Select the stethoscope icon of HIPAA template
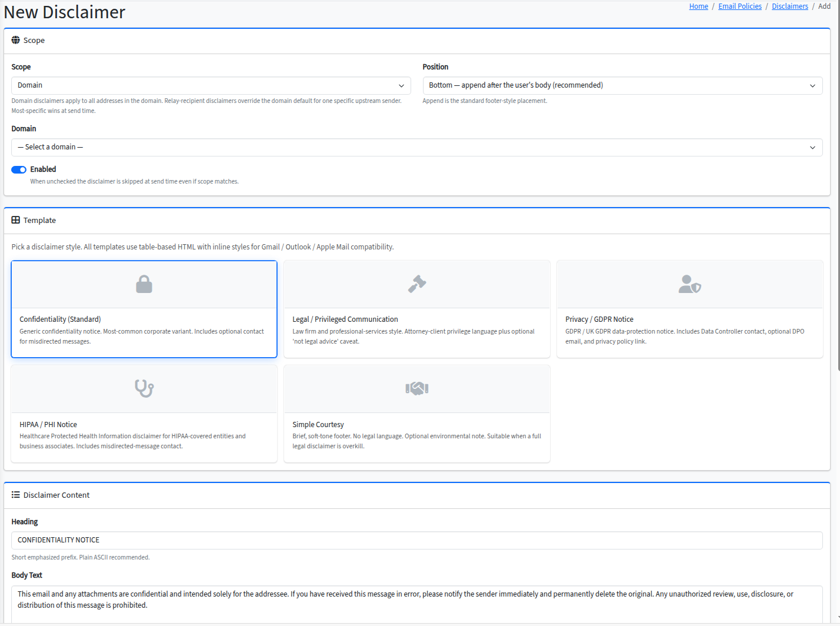The width and height of the screenshot is (840, 626). 144,388
